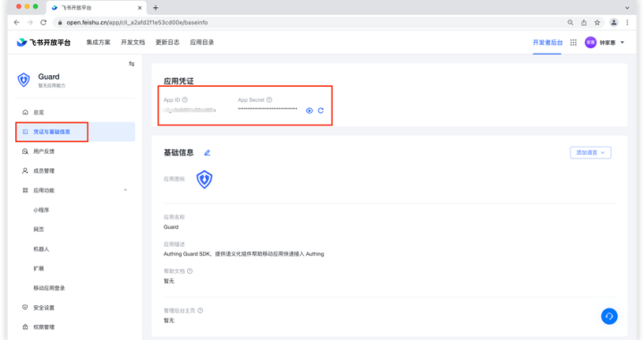Select 凭证与基础信息 in sidebar

point(75,132)
